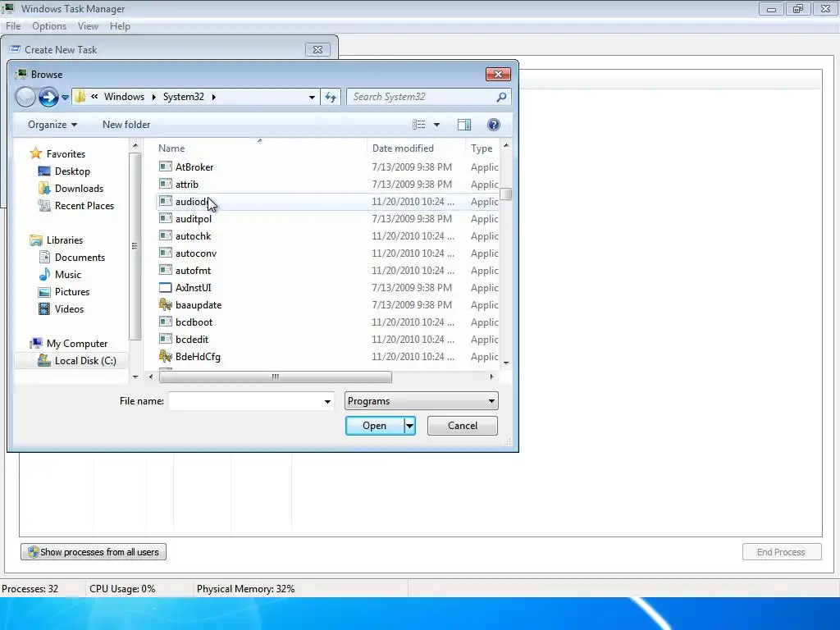Select the bcdedit file icon
Screen dimensions: 840x630
(x=166, y=340)
